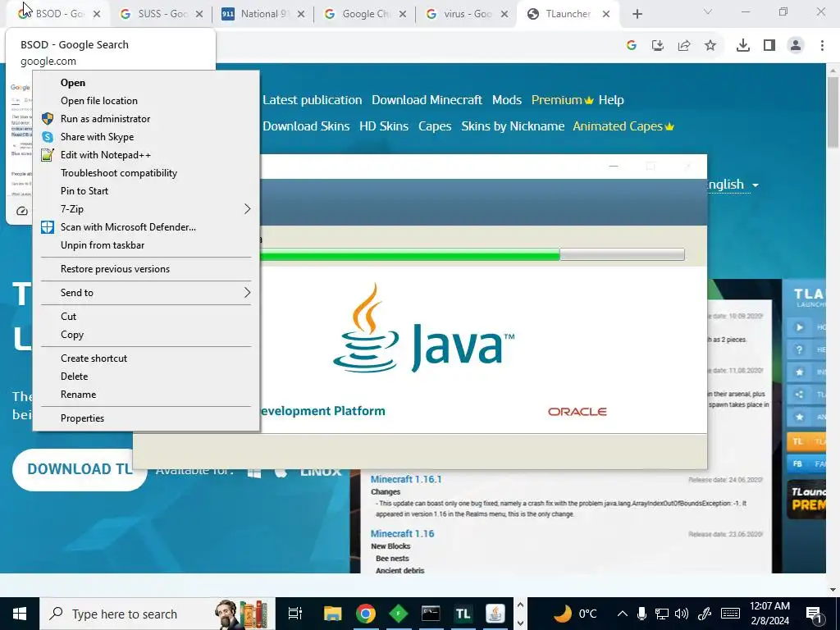
Task: Open the Premium link
Action: click(x=563, y=100)
